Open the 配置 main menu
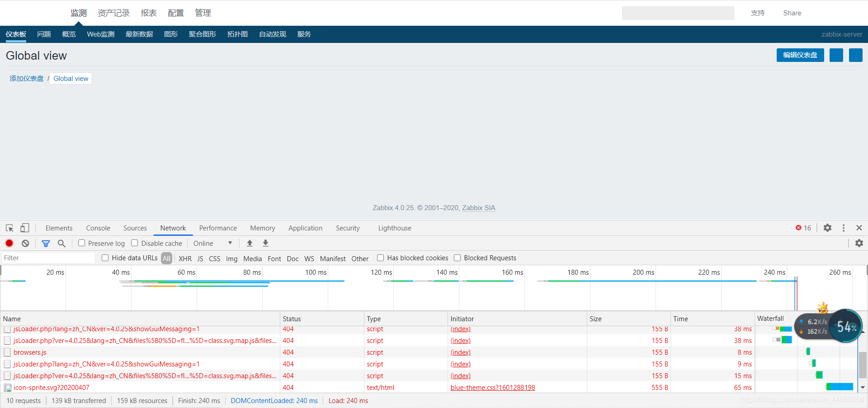 point(176,13)
